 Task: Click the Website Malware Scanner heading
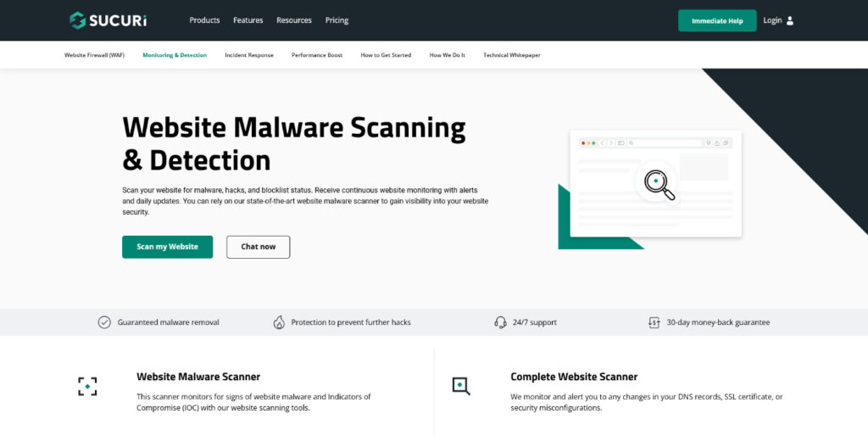pos(198,377)
